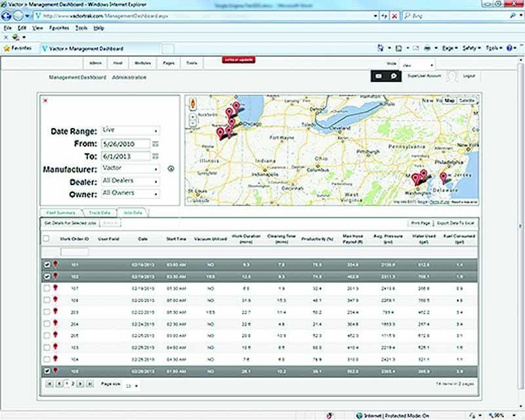The width and height of the screenshot is (525, 420).
Task: Expand the Dealer dropdown showing All Dealers
Action: tap(131, 181)
